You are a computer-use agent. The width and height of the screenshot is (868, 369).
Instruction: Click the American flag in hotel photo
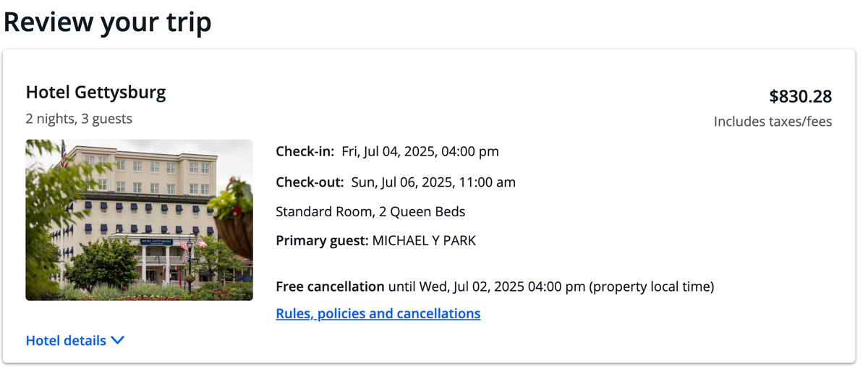point(64,153)
